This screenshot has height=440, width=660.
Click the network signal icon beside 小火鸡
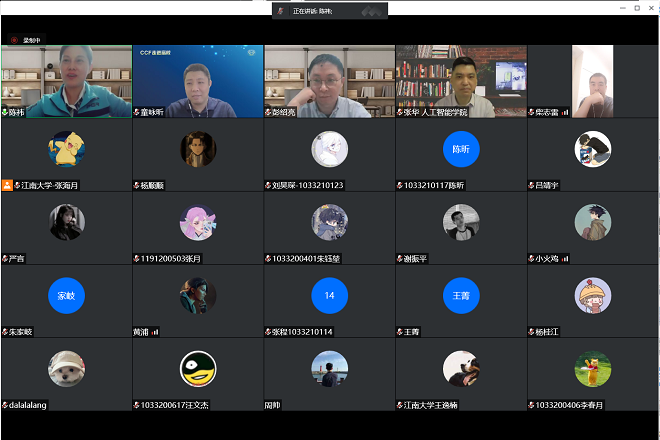tap(565, 258)
